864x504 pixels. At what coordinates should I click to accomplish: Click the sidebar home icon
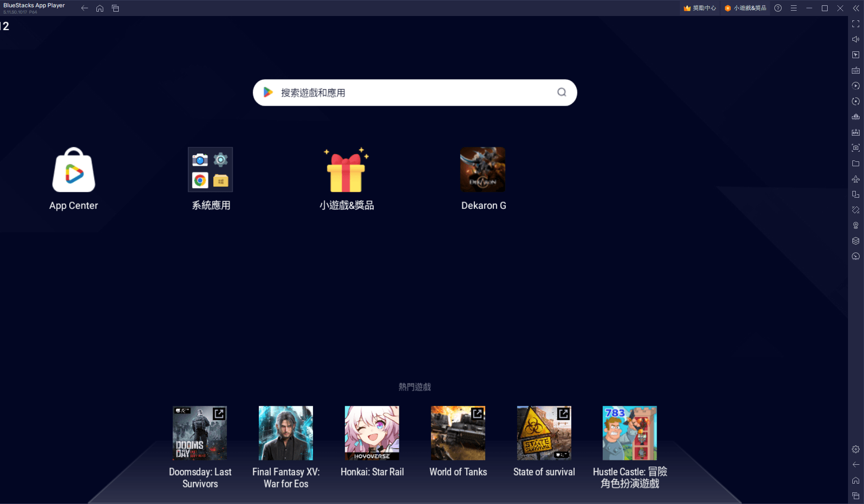click(856, 480)
